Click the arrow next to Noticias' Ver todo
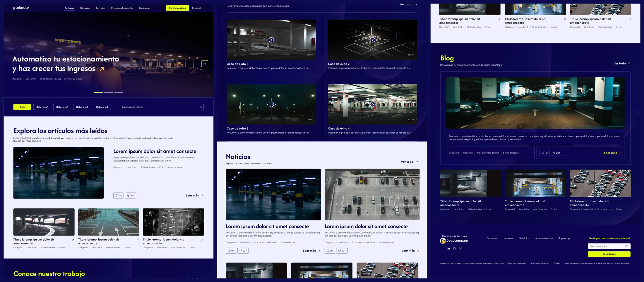 pos(417,162)
